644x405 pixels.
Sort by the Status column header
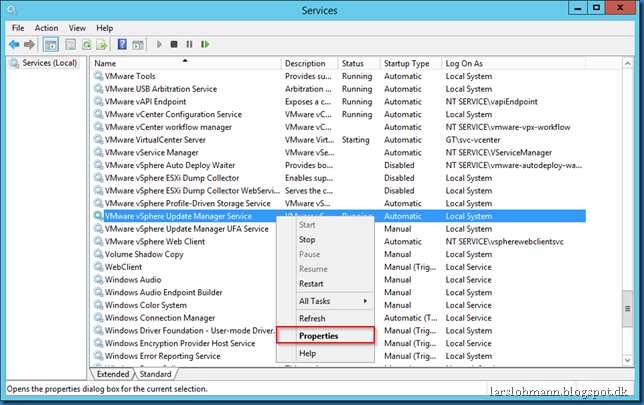(359, 63)
